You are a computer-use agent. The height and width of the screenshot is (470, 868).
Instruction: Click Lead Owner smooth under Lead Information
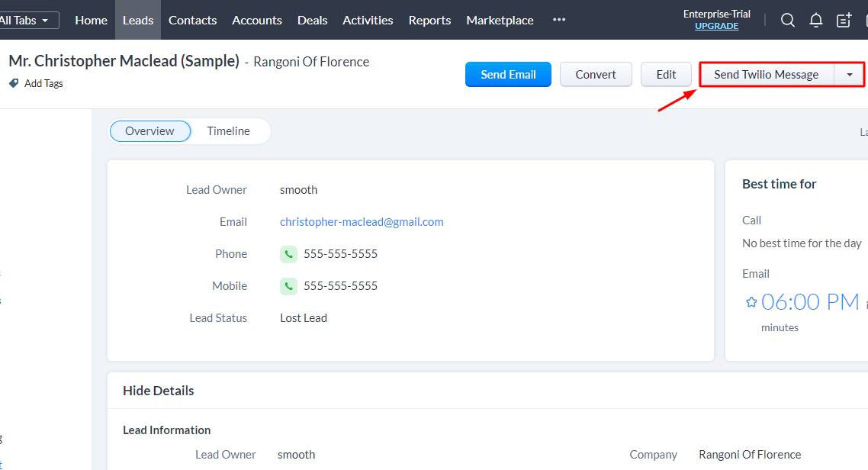(296, 455)
